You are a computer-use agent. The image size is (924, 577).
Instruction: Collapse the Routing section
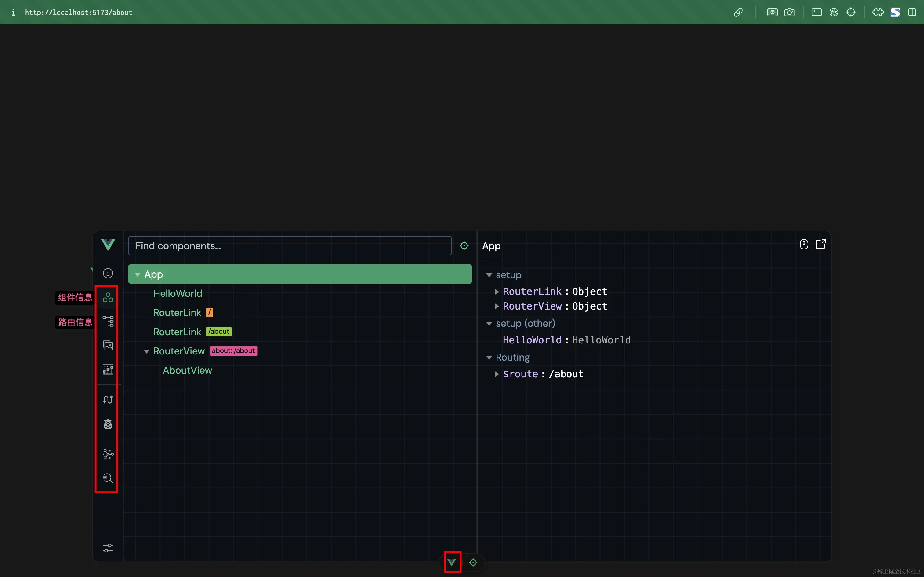tap(489, 357)
